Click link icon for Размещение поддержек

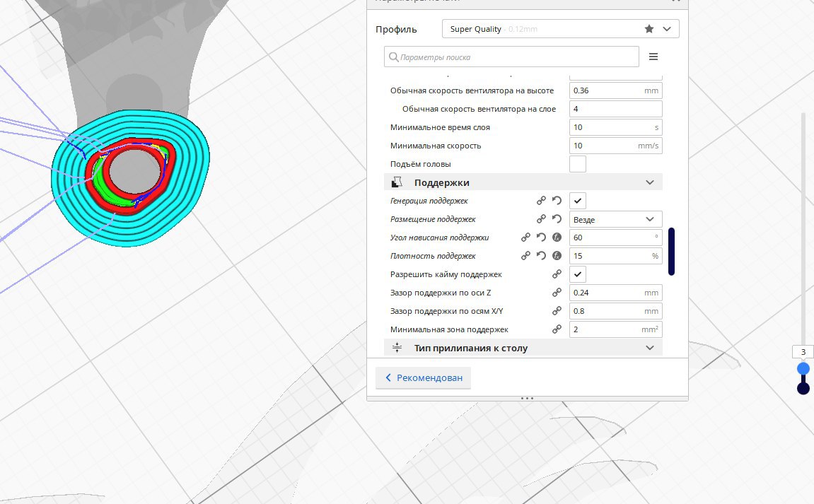coord(541,219)
